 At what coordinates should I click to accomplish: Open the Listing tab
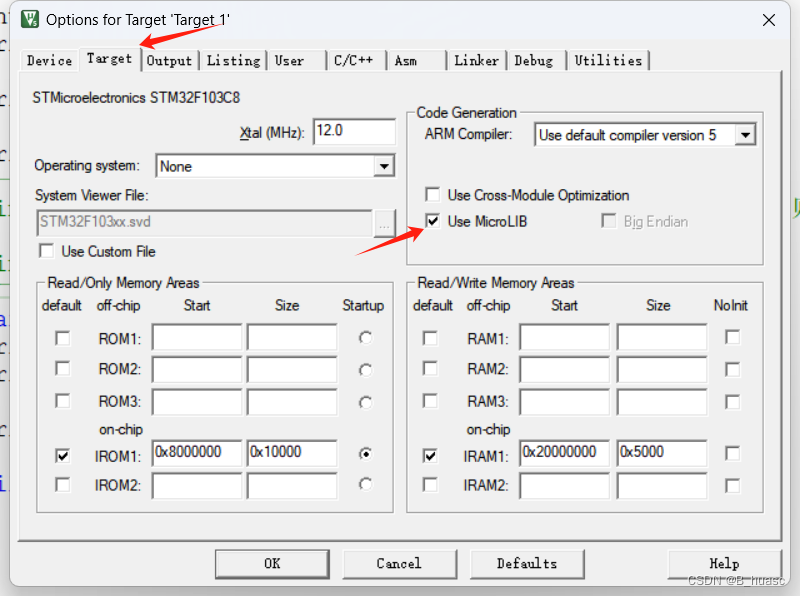(233, 61)
